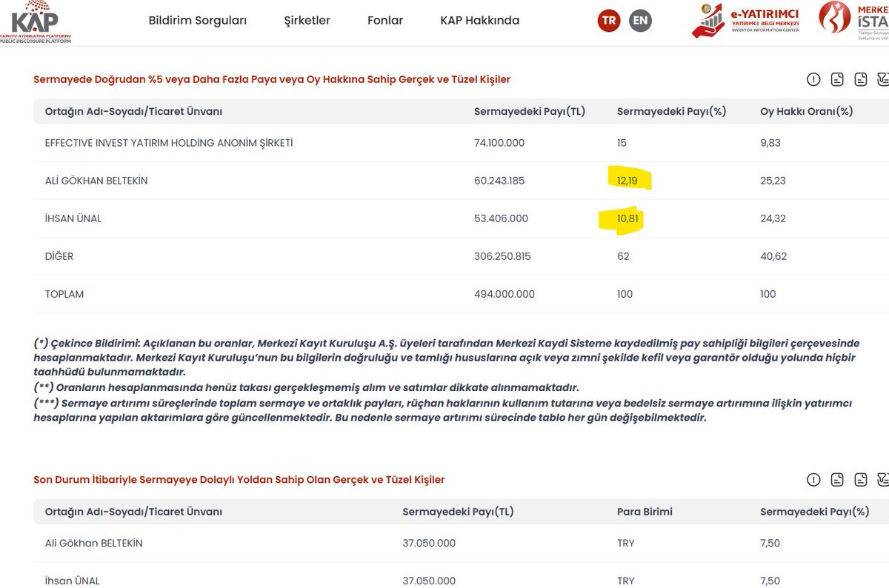Click lower table header 'Sermayedeki Payı(TL)'
Image resolution: width=889 pixels, height=588 pixels.
pyautogui.click(x=458, y=512)
